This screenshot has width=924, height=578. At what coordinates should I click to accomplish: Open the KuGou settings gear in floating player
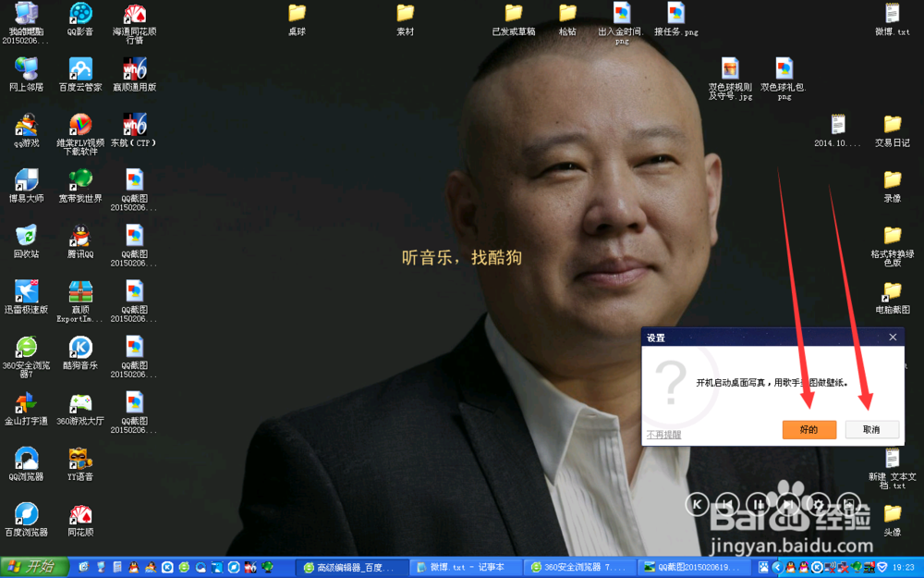point(818,504)
